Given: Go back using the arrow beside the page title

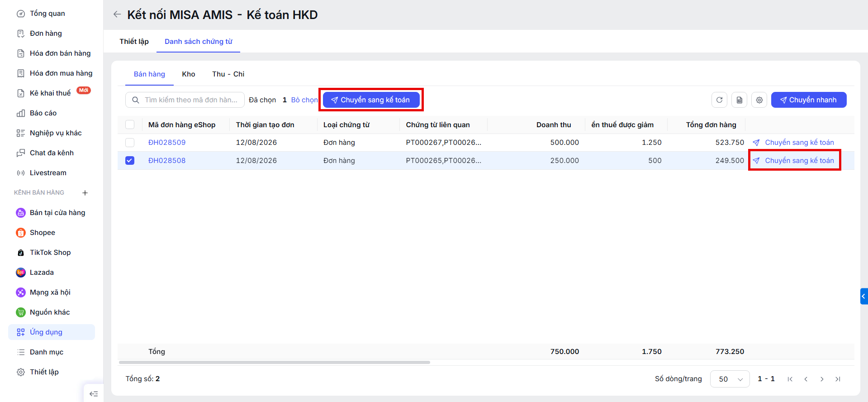Looking at the screenshot, I should 117,14.
